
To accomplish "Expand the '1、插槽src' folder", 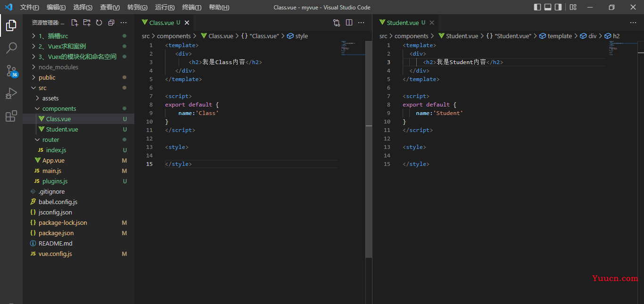I will pos(78,36).
